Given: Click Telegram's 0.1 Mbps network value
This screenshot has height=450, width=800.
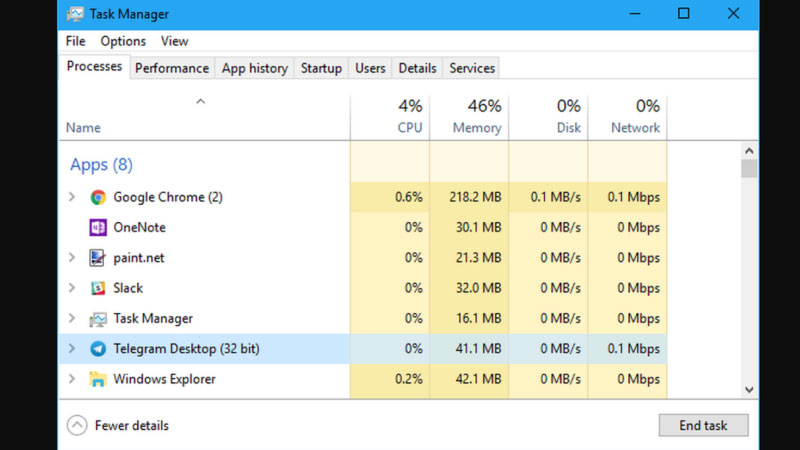Looking at the screenshot, I should coord(633,348).
